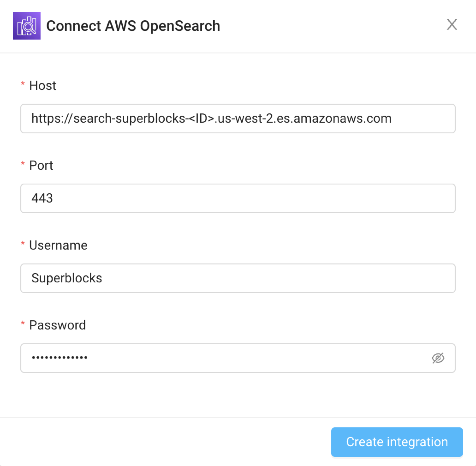Select the value 443 in Port
This screenshot has height=466, width=476.
pos(42,198)
